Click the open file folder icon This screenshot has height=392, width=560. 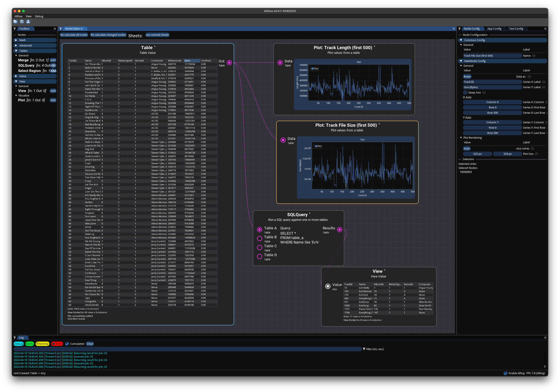pos(15,22)
